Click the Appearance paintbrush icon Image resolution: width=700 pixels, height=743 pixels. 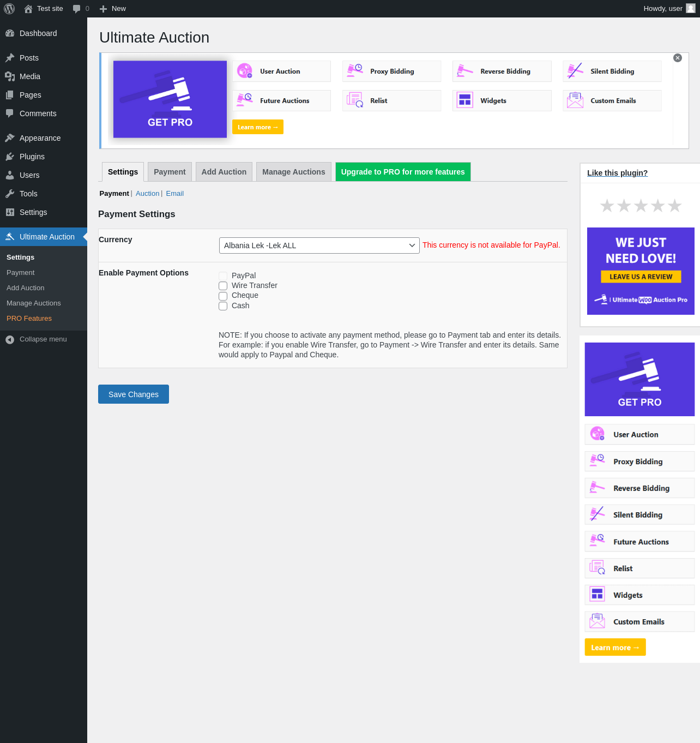click(10, 138)
